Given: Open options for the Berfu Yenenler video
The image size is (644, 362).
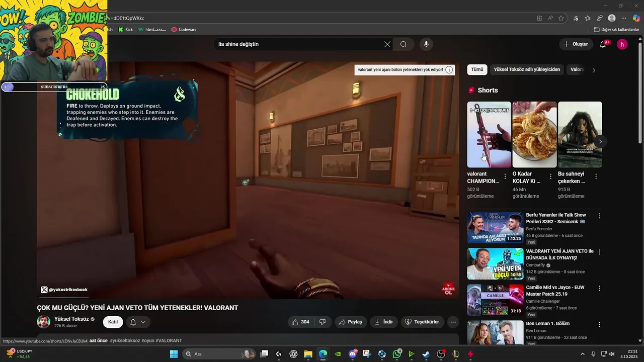Looking at the screenshot, I should [599, 216].
